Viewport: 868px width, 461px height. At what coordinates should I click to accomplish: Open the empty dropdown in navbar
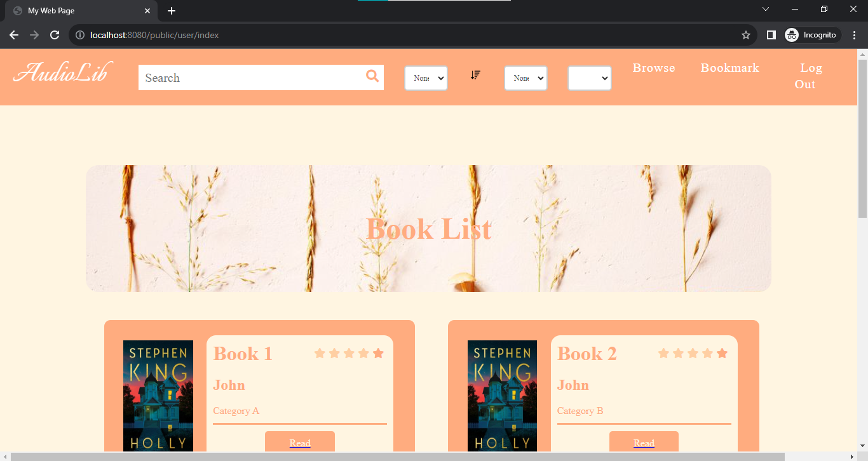[590, 78]
